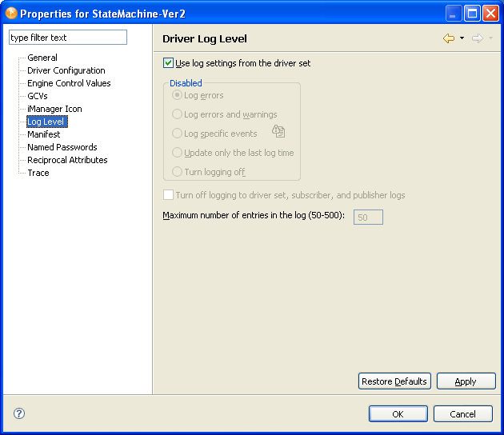Image resolution: width=504 pixels, height=435 pixels.
Task: Select Log errors and warnings option
Action: (177, 114)
